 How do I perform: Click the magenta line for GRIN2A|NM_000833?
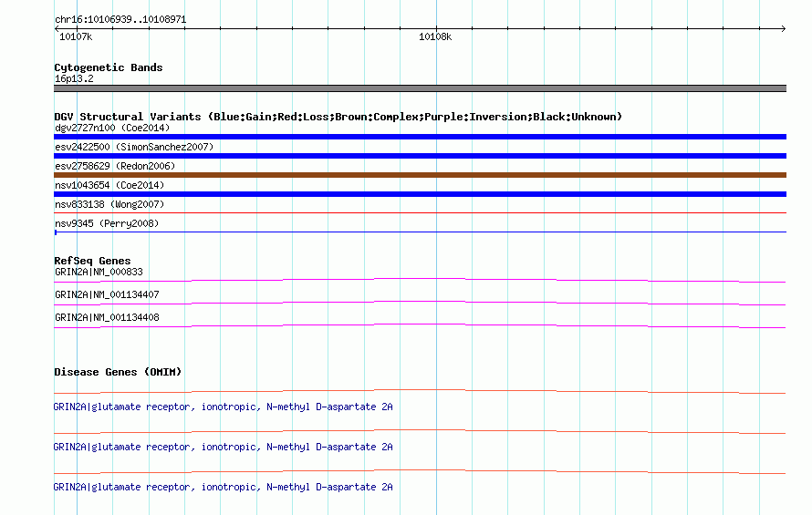tap(420, 280)
